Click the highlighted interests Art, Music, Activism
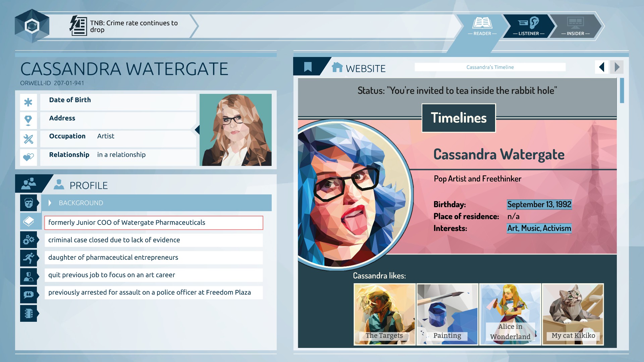The image size is (644, 362). 539,228
